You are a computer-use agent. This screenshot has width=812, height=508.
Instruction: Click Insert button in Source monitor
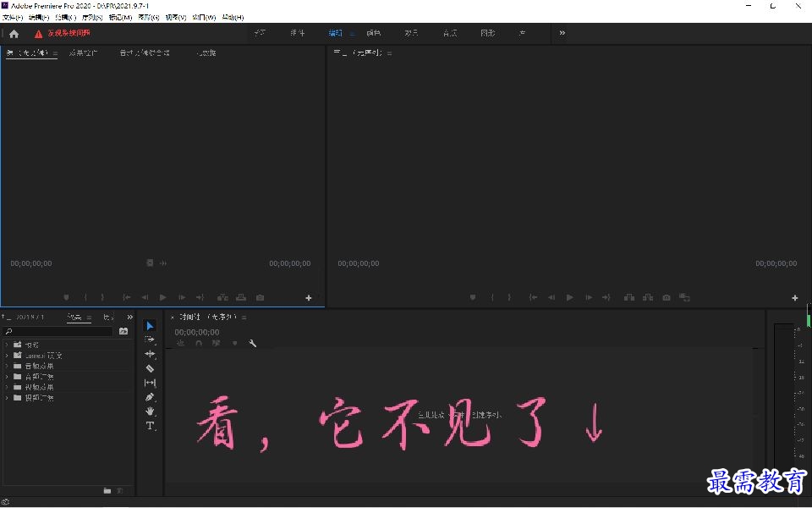[x=222, y=297]
